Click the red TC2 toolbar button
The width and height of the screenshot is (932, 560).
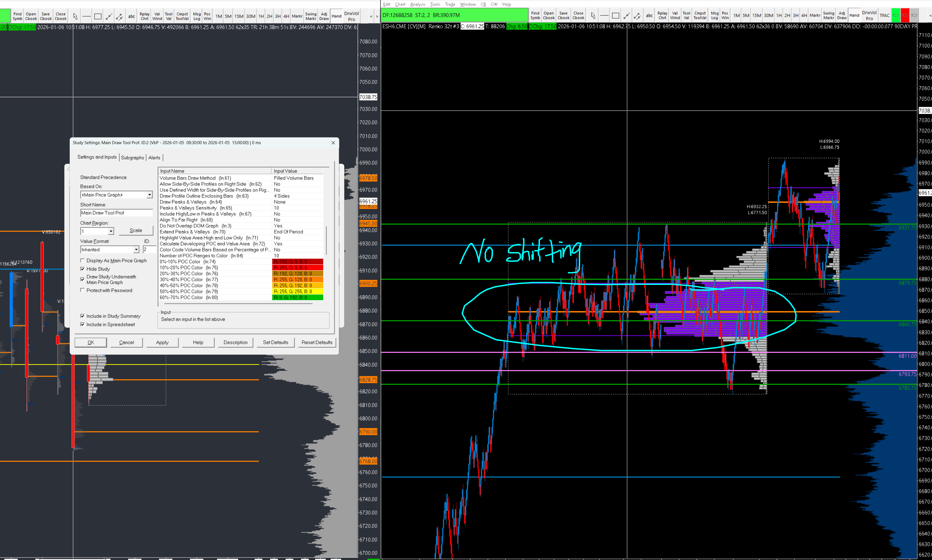click(x=904, y=15)
